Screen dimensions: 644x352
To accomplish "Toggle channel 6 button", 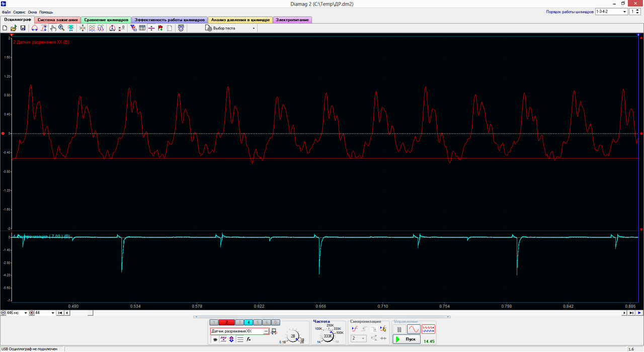I will click(267, 322).
